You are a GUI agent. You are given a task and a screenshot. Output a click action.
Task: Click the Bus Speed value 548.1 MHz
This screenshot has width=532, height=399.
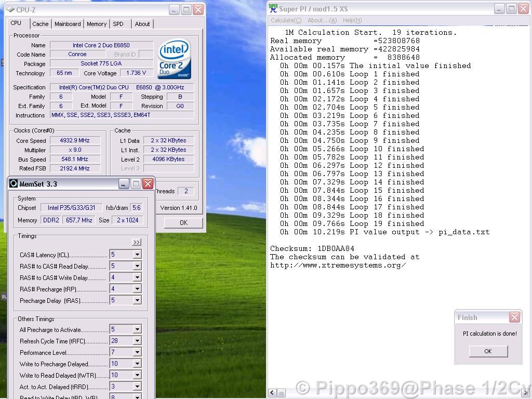pos(75,159)
